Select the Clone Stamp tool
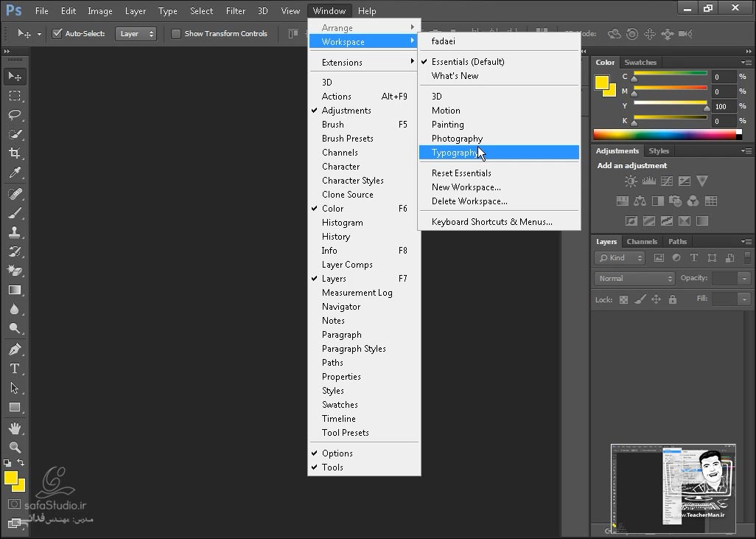This screenshot has height=539, width=756. click(15, 232)
